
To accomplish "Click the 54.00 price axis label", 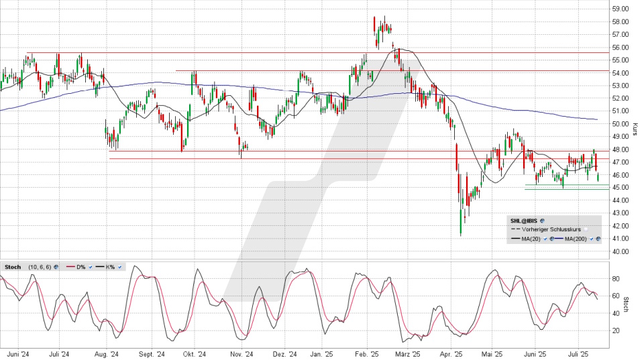I will pyautogui.click(x=620, y=72).
